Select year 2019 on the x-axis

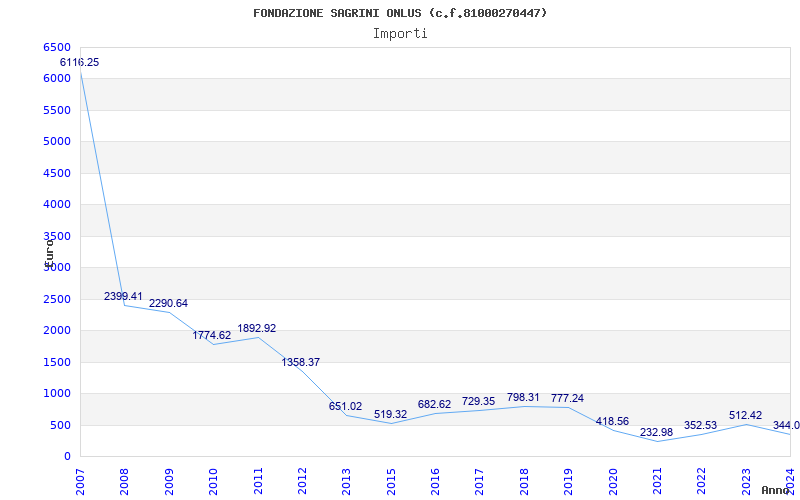(x=568, y=482)
